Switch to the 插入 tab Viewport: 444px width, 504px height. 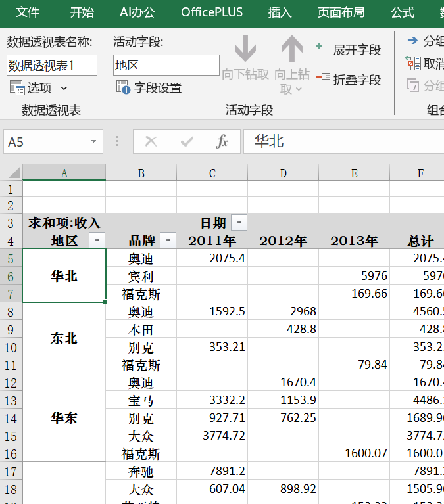[280, 12]
